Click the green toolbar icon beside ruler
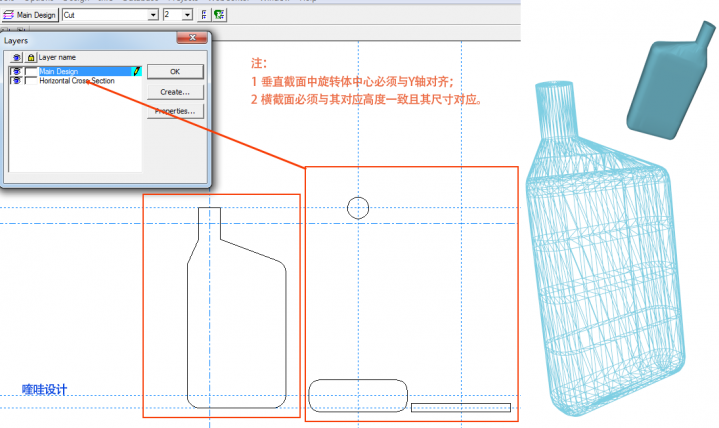This screenshot has height=428, width=719. click(219, 15)
